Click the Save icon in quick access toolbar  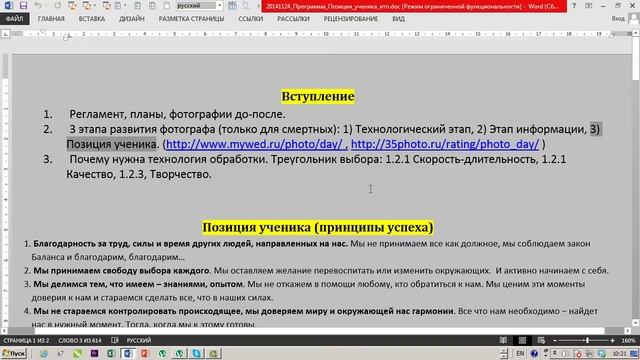pos(23,5)
